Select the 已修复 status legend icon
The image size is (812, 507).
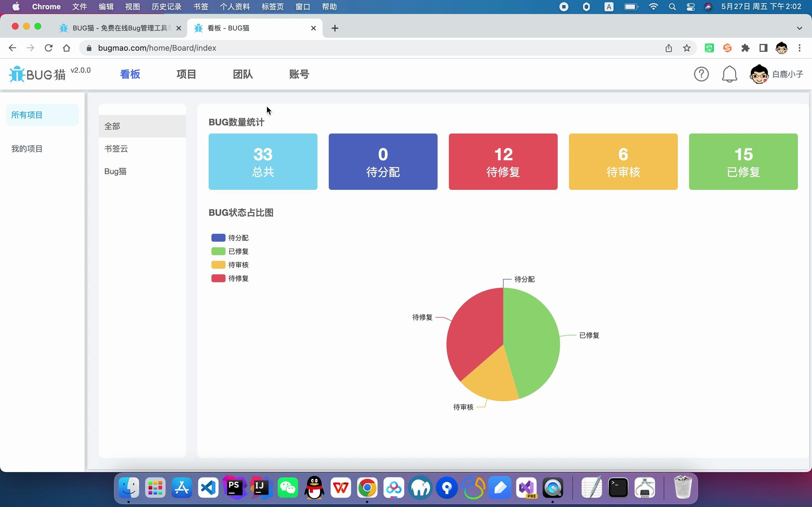[218, 251]
